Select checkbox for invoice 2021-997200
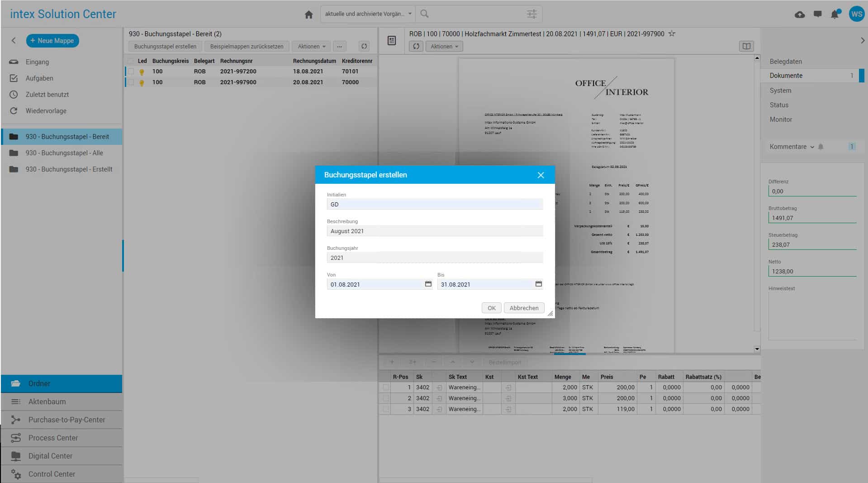 (131, 72)
